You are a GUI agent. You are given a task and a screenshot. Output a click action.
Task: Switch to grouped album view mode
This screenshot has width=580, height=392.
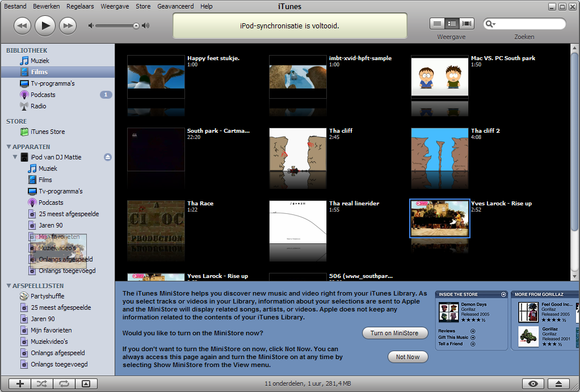coord(452,24)
